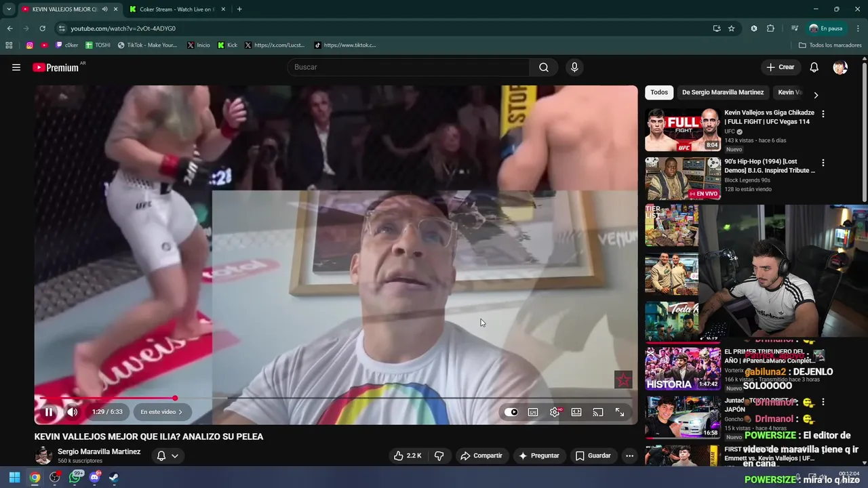This screenshot has width=868, height=488.
Task: Open media controls icon in toolbar
Action: 794,28
